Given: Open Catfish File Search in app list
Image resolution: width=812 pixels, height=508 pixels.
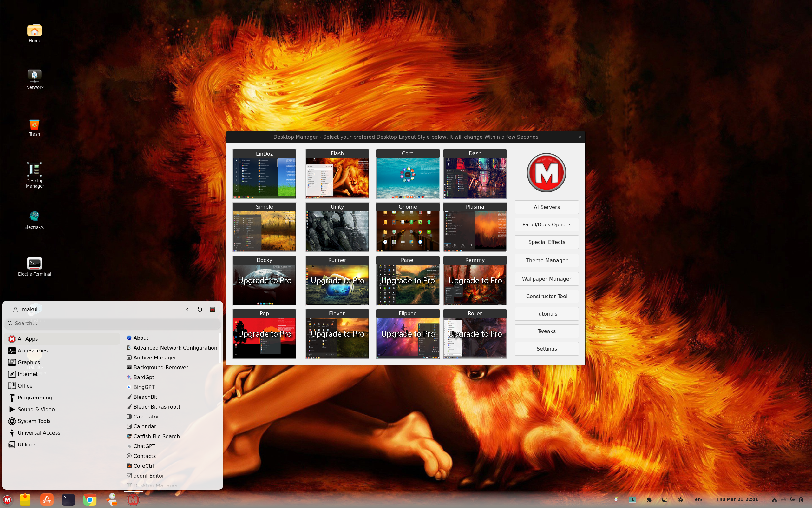Looking at the screenshot, I should click(172, 436).
